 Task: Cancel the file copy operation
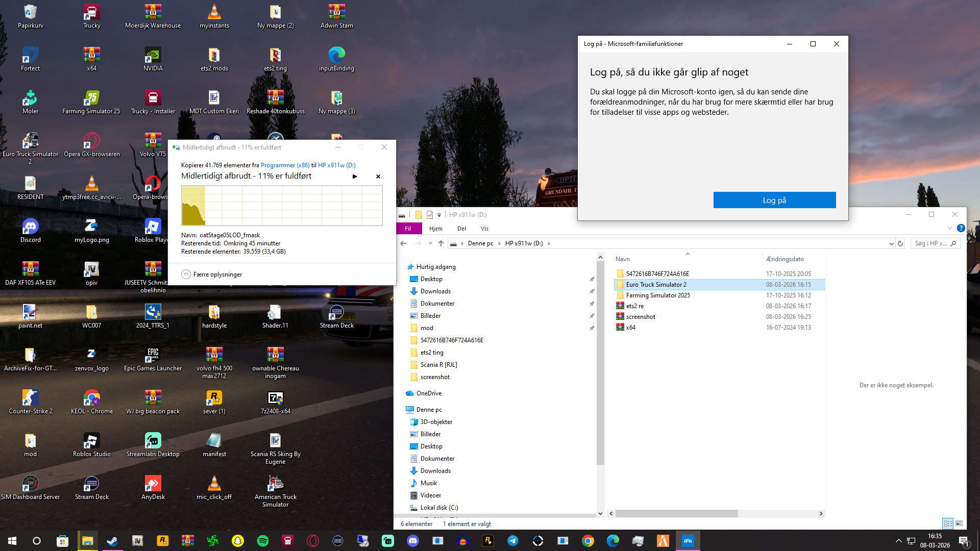point(378,177)
